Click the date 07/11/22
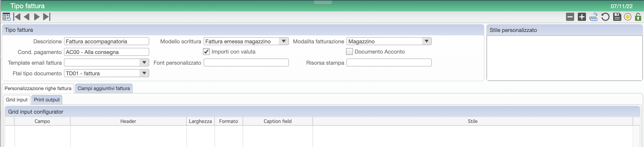The width and height of the screenshot is (644, 147). click(x=622, y=6)
